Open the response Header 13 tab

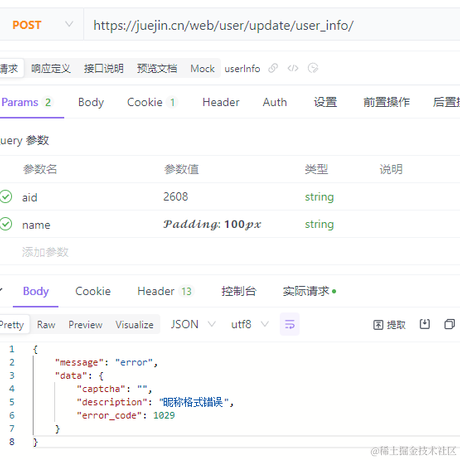[165, 291]
